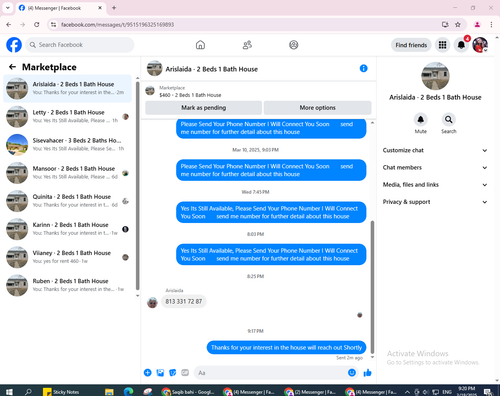Click More options button

click(x=317, y=108)
